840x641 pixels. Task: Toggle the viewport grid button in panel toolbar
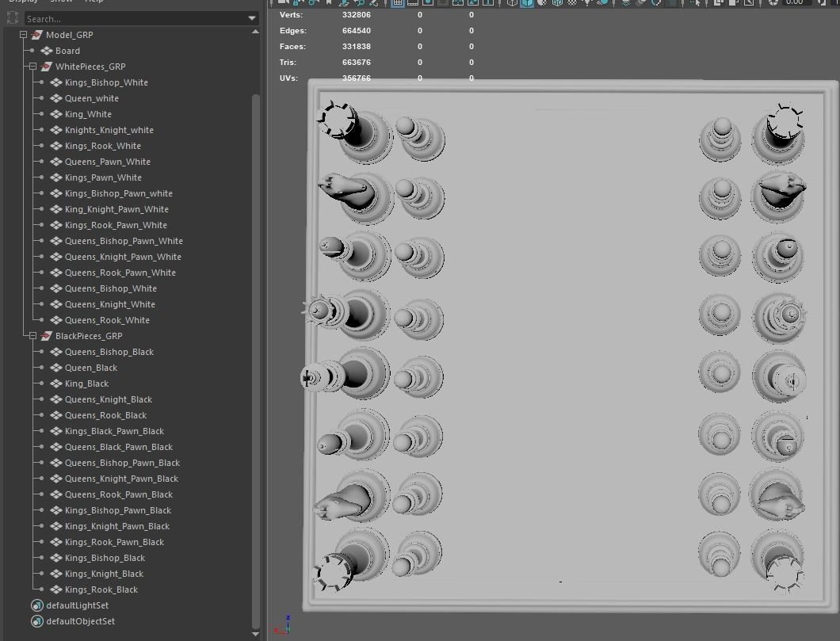coord(398,2)
